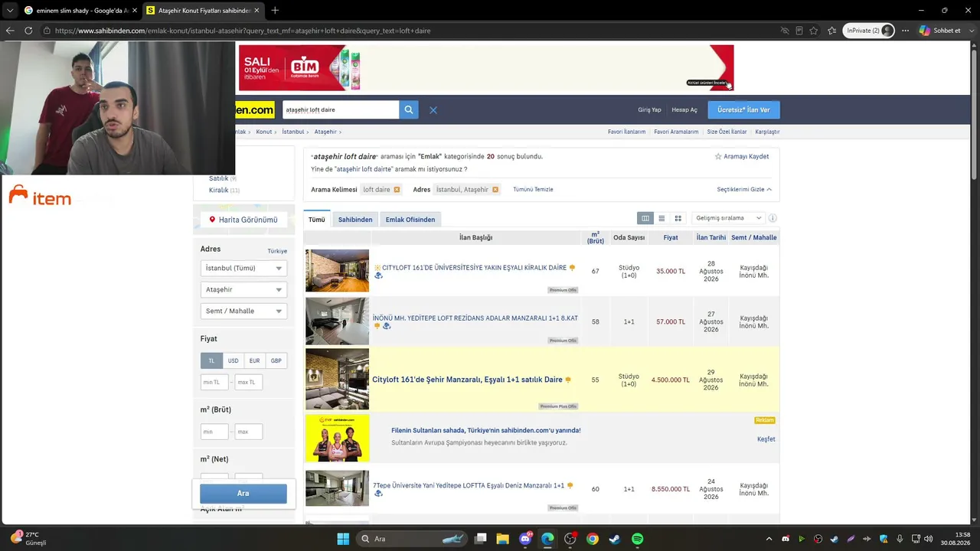Screen dimensions: 980x551
Task: Open the reading view icon in address bar
Action: (799, 31)
